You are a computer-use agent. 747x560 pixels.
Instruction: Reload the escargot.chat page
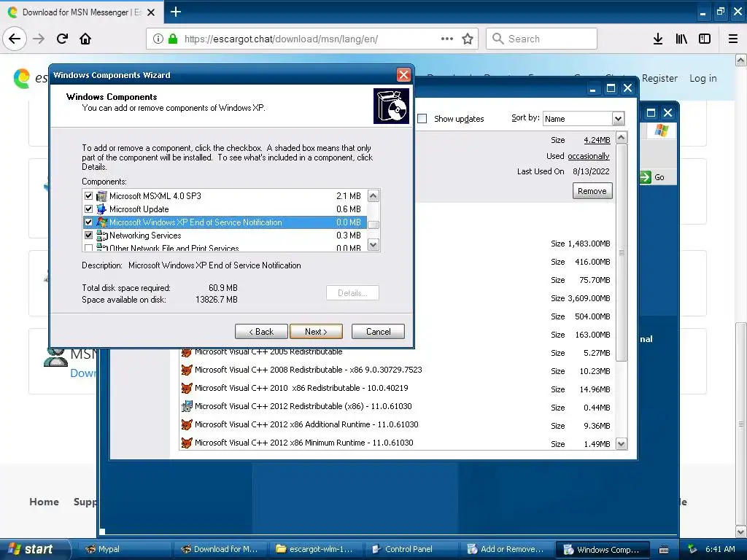coord(62,39)
